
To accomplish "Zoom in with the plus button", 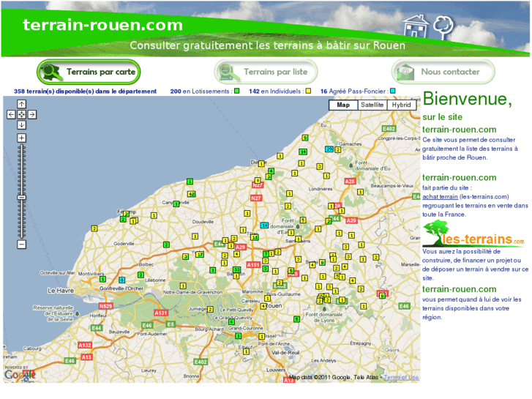I will point(21,138).
